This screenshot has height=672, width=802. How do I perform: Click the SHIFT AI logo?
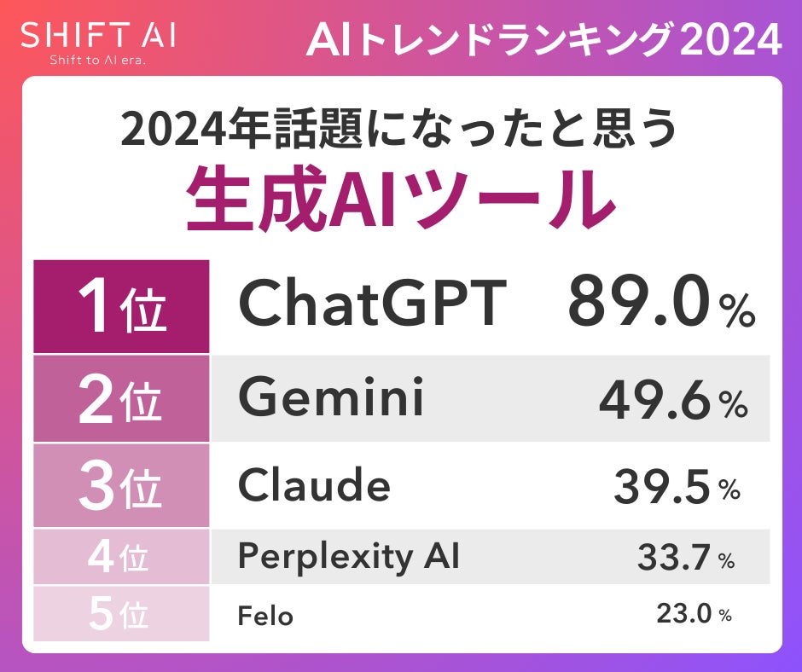pos(97,35)
